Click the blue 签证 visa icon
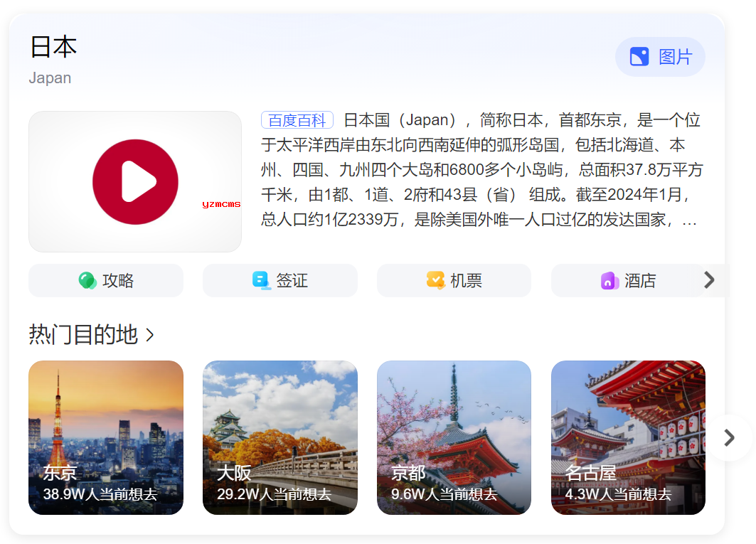The width and height of the screenshot is (756, 544). tap(262, 281)
